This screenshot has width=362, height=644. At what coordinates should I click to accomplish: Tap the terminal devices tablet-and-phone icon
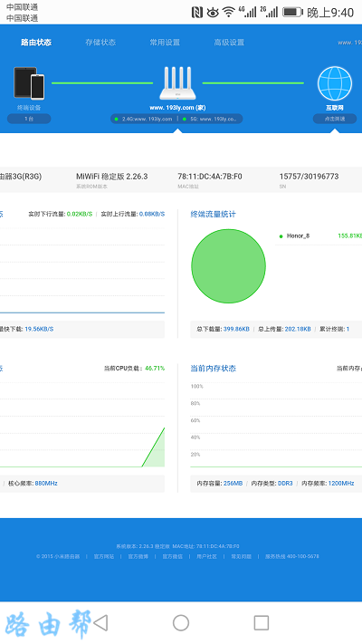point(29,83)
